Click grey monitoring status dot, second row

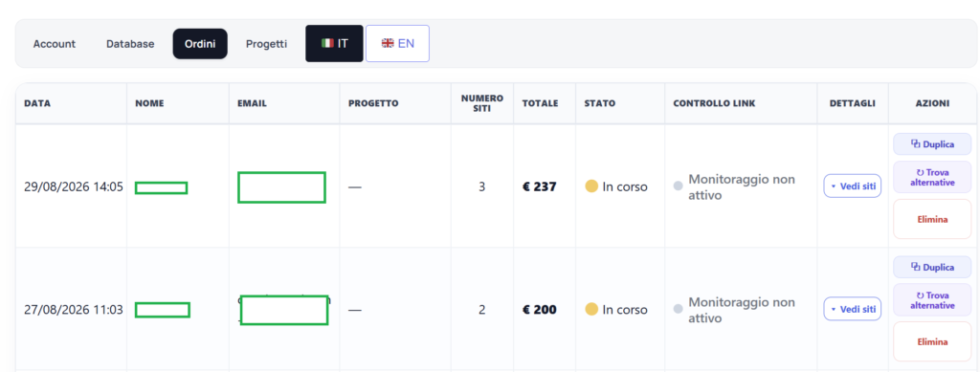pyautogui.click(x=679, y=309)
